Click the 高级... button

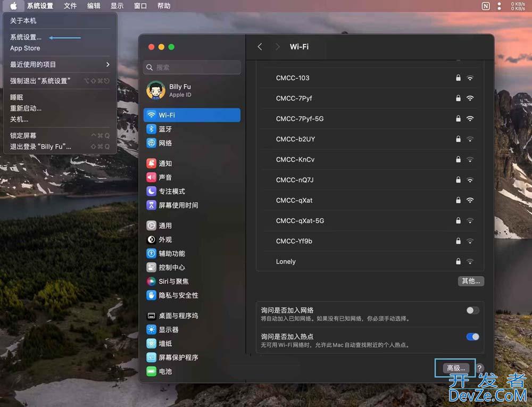pyautogui.click(x=456, y=368)
